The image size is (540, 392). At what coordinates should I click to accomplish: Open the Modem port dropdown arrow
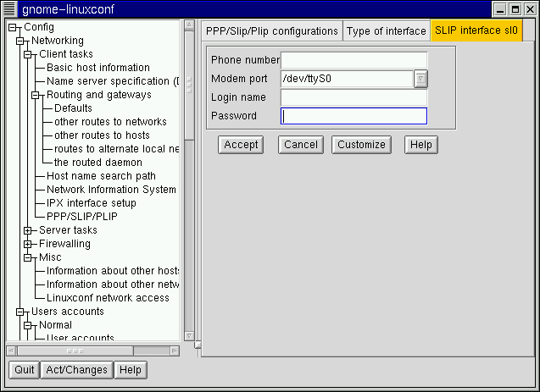(x=420, y=79)
